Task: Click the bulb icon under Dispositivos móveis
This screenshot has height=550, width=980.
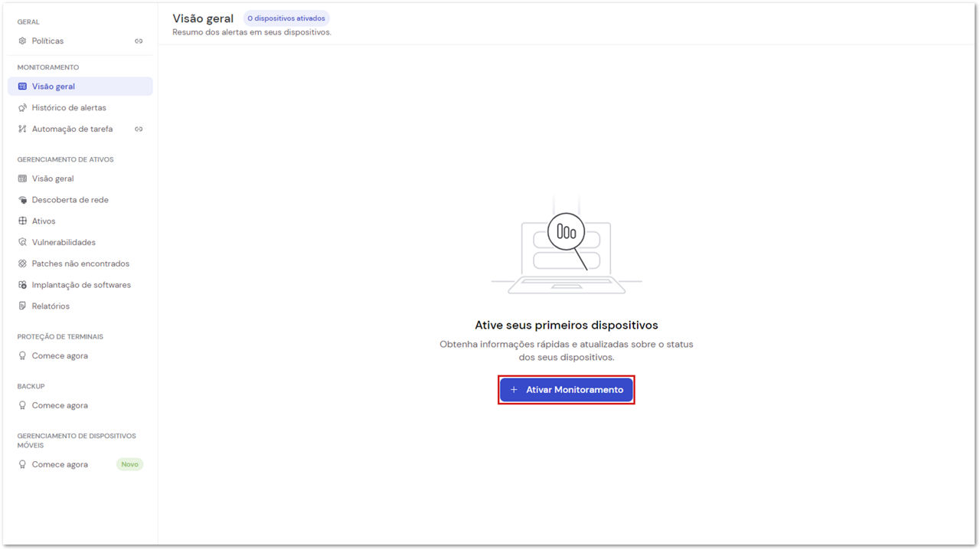Action: (x=22, y=465)
